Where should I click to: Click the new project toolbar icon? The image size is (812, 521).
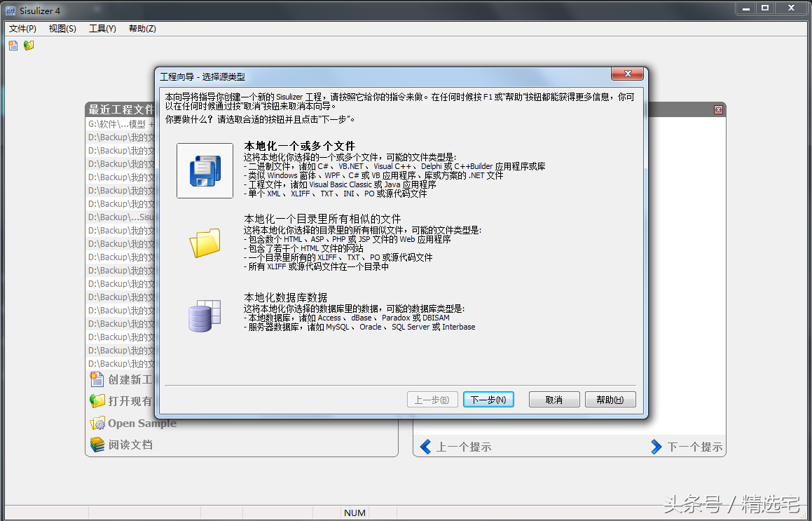tap(13, 46)
